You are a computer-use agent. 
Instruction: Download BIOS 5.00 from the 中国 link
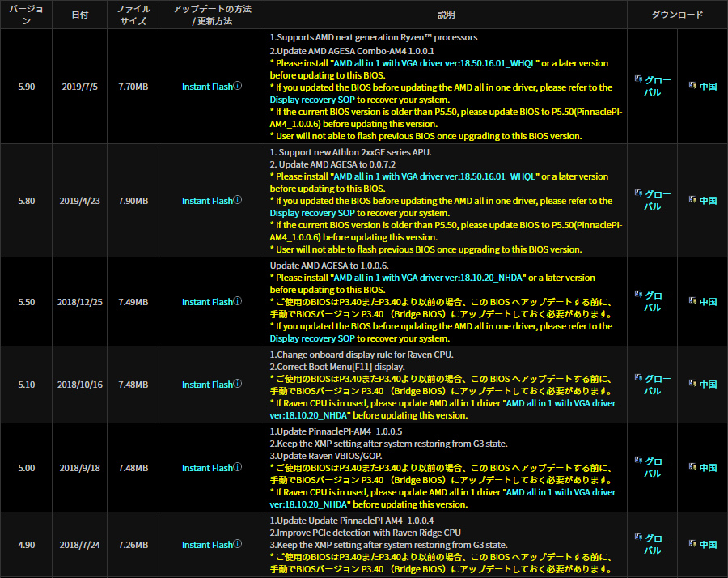(x=708, y=468)
